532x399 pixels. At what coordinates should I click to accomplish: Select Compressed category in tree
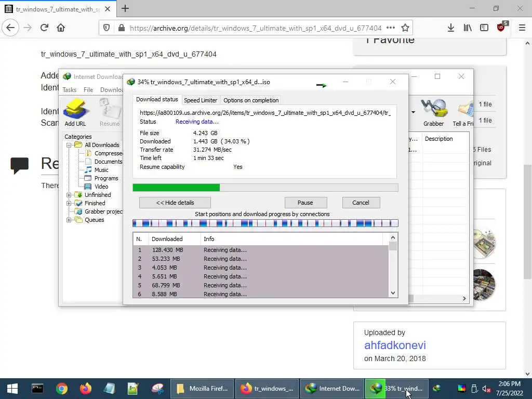104,153
